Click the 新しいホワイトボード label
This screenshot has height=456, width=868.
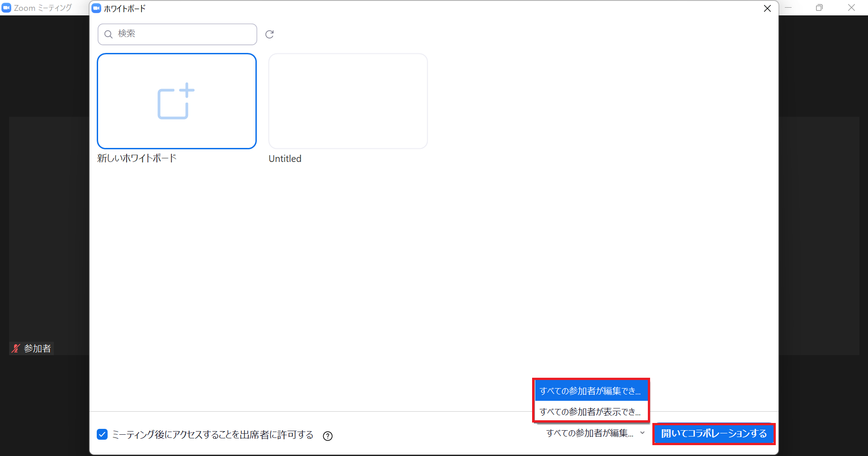coord(137,158)
